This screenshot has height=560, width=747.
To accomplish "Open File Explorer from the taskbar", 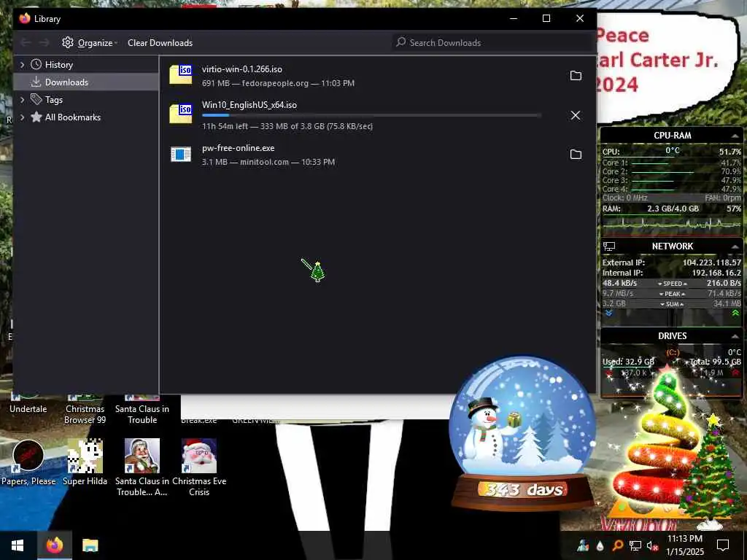I will tap(90, 545).
